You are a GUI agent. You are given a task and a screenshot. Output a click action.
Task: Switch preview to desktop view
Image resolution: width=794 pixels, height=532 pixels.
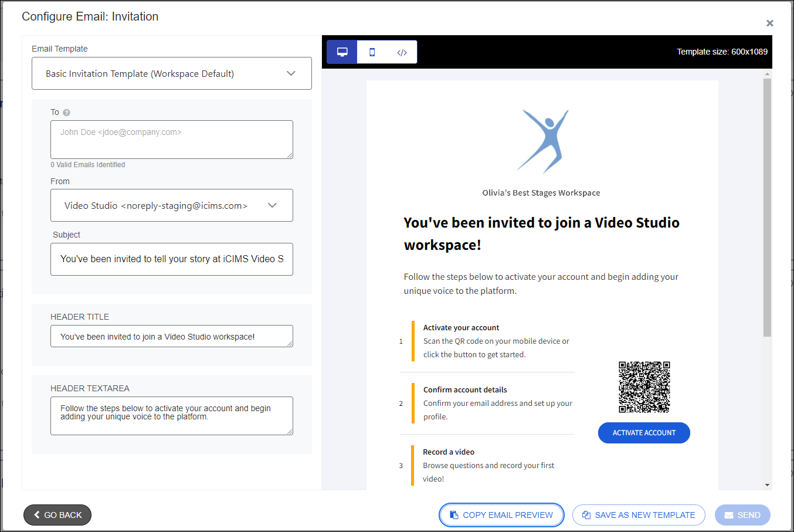point(342,52)
